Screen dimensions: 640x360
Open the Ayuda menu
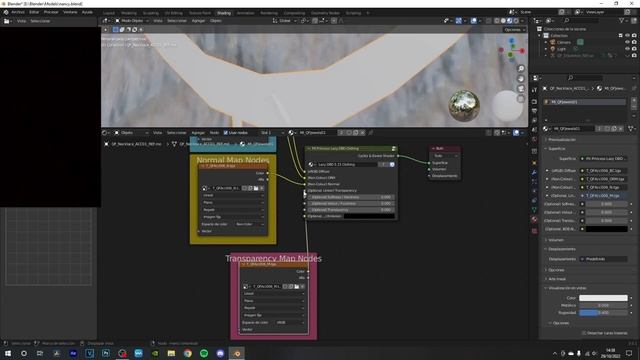point(87,12)
